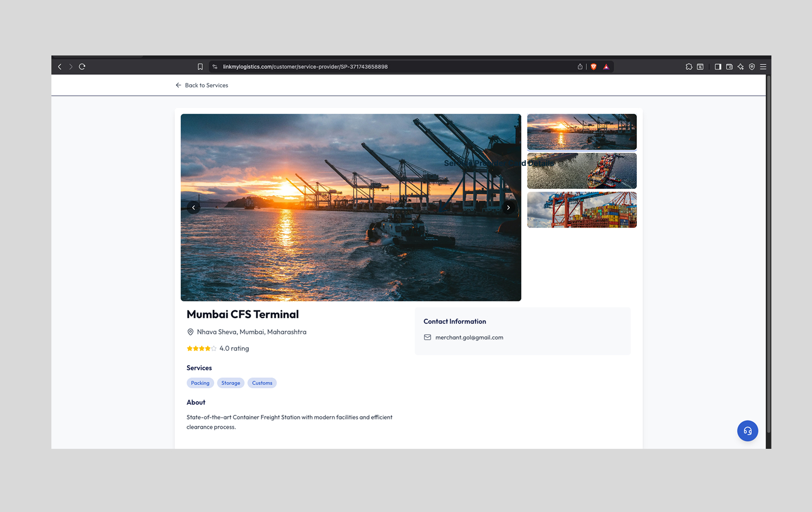Open the browser hamburger menu
Screen dimensions: 812x512
tap(763, 67)
